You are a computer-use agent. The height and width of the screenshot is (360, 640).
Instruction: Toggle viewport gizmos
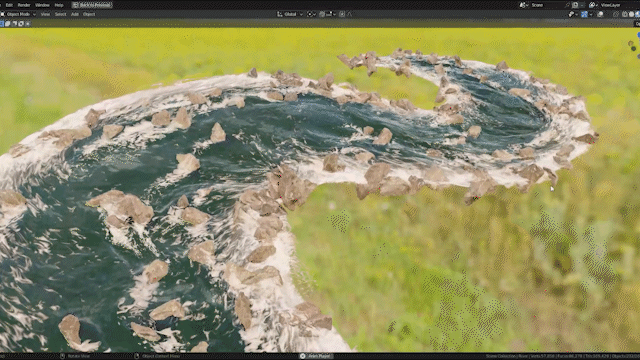click(584, 14)
